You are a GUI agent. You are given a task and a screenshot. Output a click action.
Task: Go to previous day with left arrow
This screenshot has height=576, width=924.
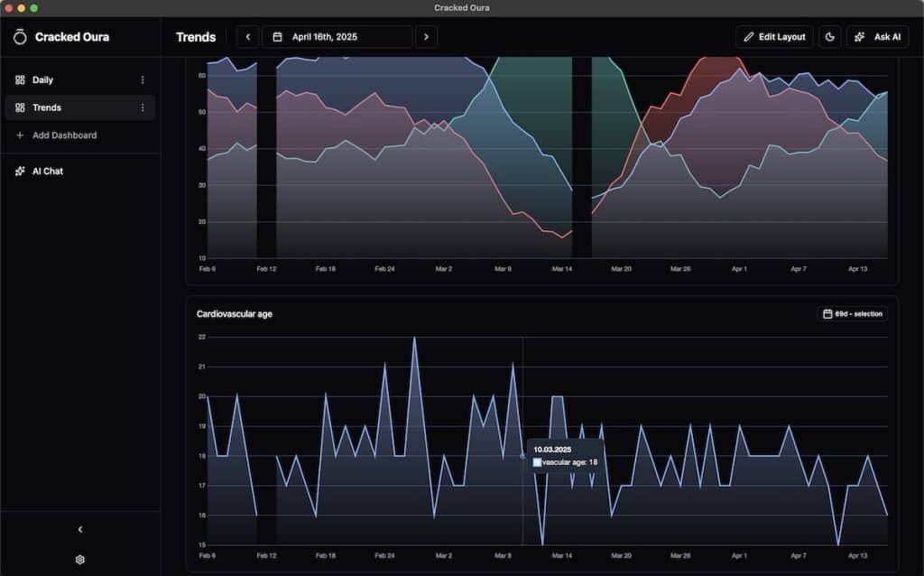[x=247, y=37]
